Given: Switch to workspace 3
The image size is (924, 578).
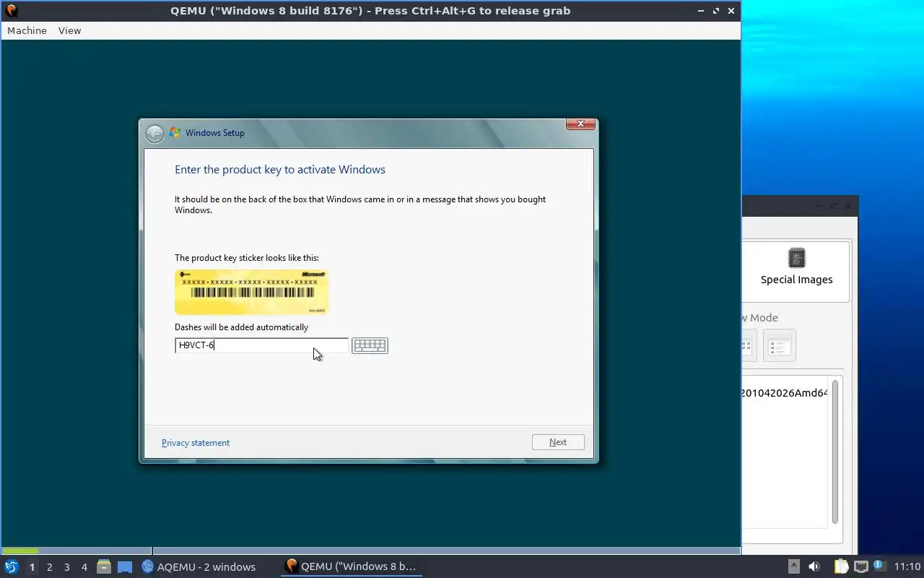Looking at the screenshot, I should pos(66,567).
